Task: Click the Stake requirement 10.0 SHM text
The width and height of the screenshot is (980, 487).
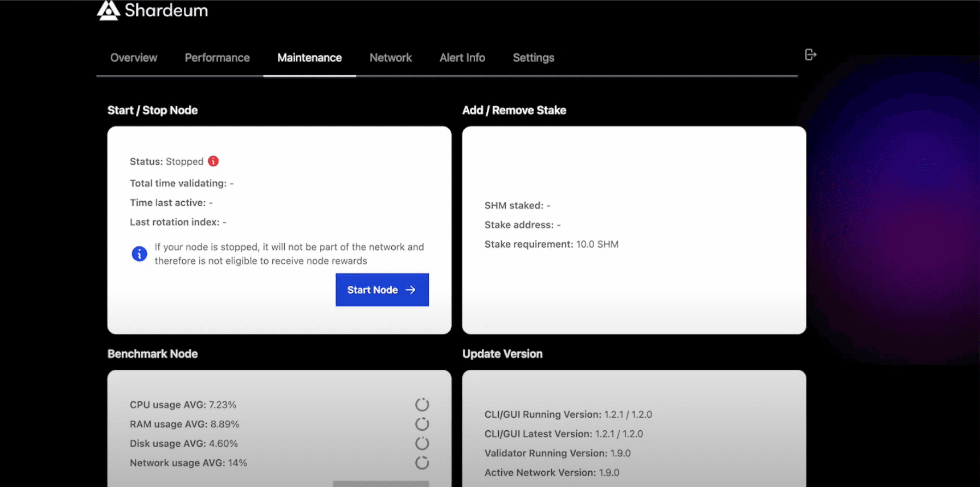Action: [x=551, y=244]
